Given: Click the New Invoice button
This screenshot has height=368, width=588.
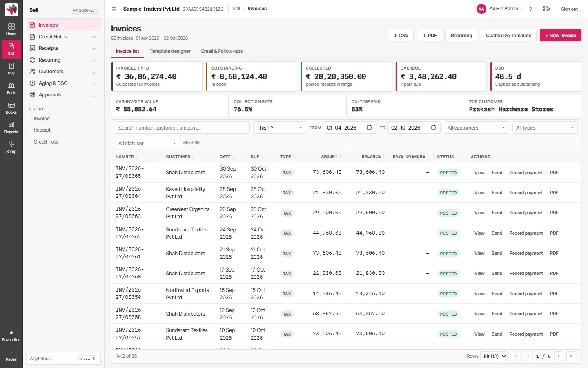Looking at the screenshot, I should point(560,36).
